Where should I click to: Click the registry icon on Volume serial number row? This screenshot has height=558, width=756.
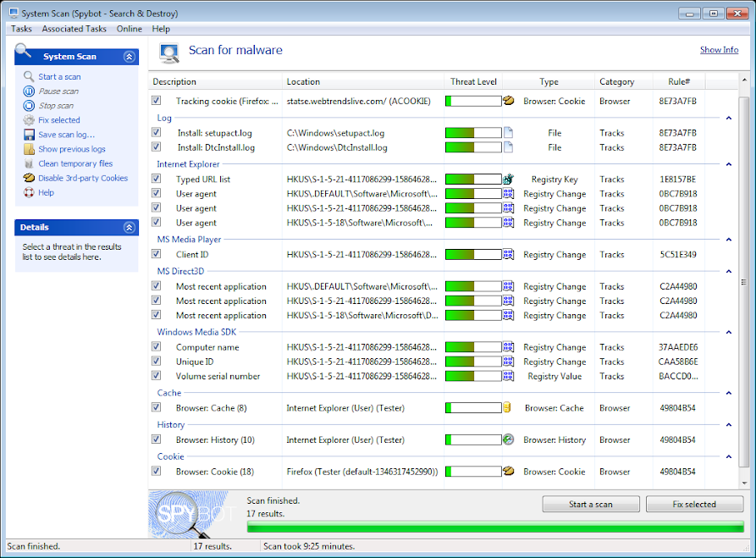[508, 376]
